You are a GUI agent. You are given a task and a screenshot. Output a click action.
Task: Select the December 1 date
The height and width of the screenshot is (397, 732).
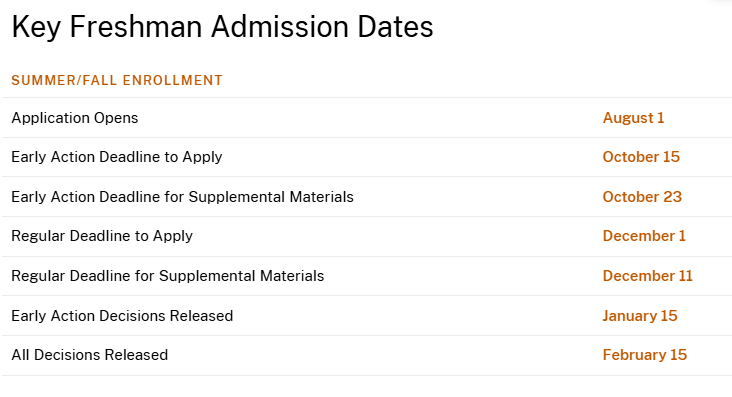[x=644, y=236]
